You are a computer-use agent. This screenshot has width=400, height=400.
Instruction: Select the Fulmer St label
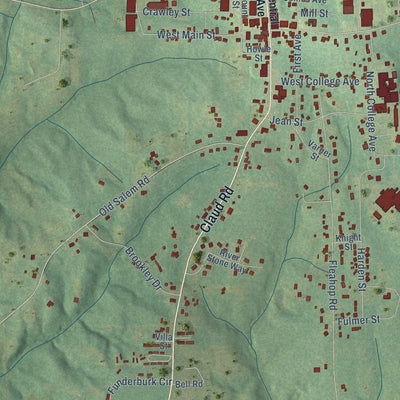(359, 321)
